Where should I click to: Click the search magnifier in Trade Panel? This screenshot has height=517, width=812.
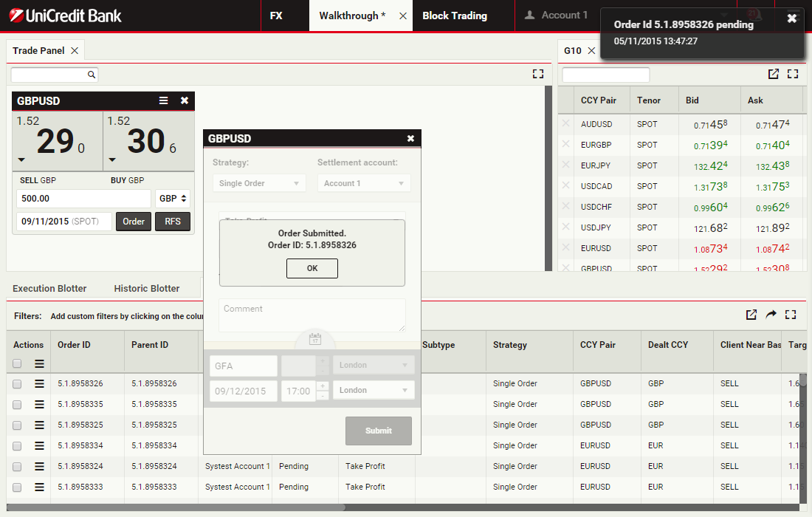(x=92, y=75)
